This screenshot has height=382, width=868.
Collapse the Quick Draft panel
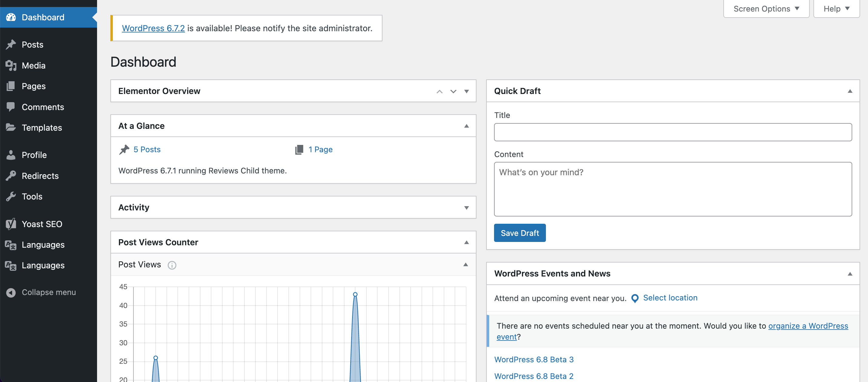point(849,91)
